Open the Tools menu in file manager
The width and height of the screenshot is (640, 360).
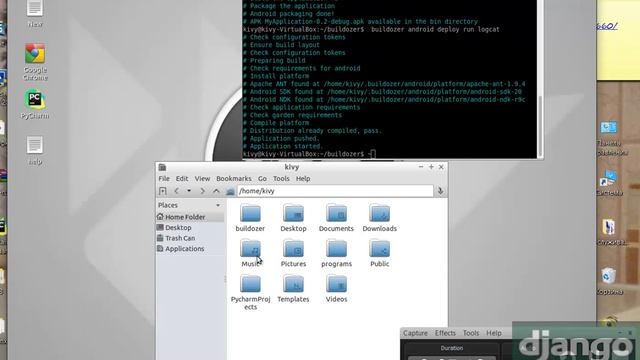pyautogui.click(x=281, y=179)
